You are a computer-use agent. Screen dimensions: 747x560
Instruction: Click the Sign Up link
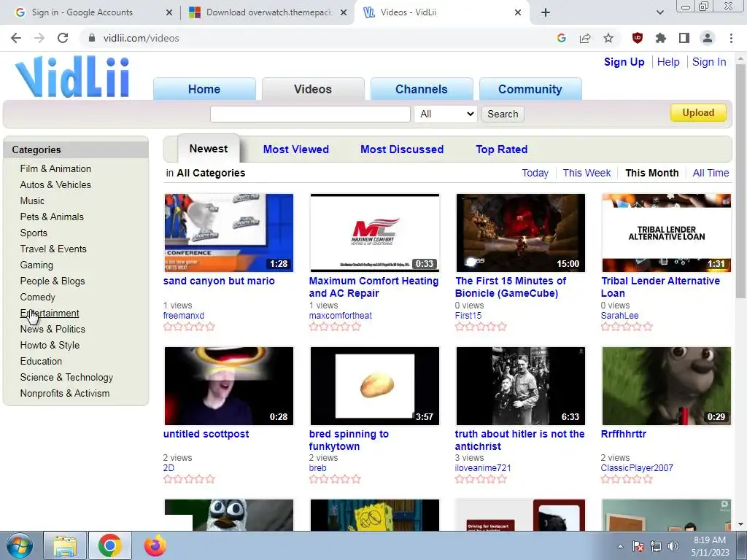624,62
